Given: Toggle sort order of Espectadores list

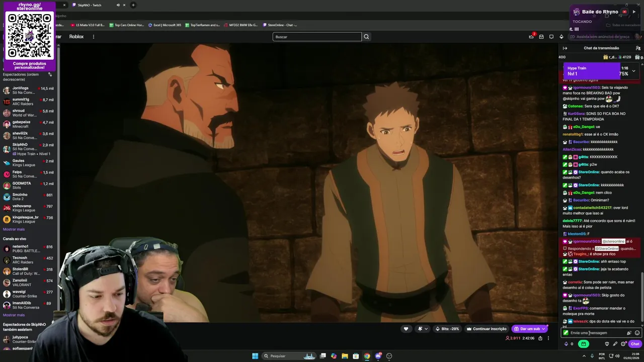Looking at the screenshot, I should pos(50,75).
